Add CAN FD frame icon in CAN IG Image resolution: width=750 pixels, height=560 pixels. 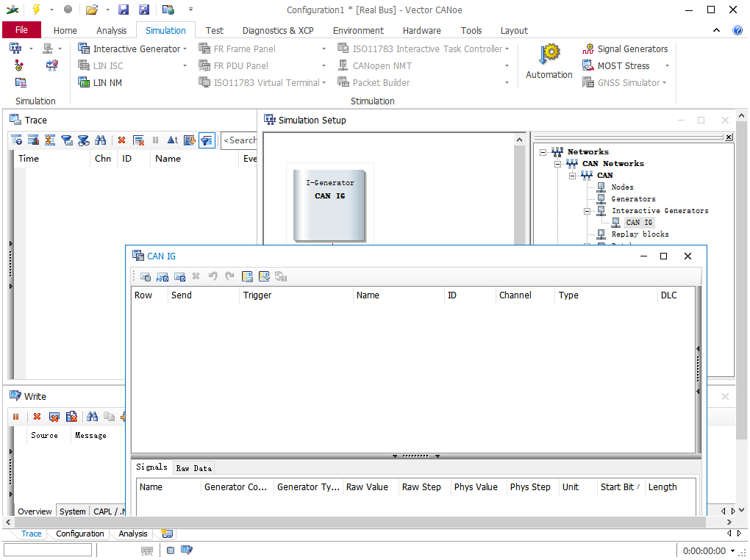[x=162, y=276]
